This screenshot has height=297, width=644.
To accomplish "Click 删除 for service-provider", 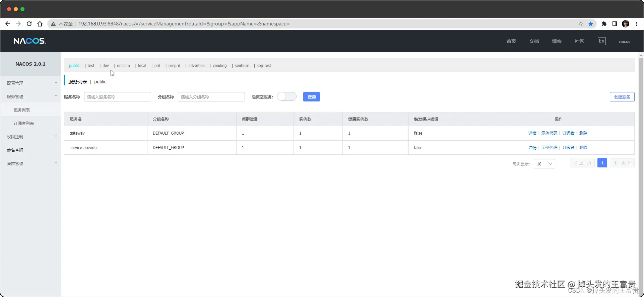I will tap(583, 148).
